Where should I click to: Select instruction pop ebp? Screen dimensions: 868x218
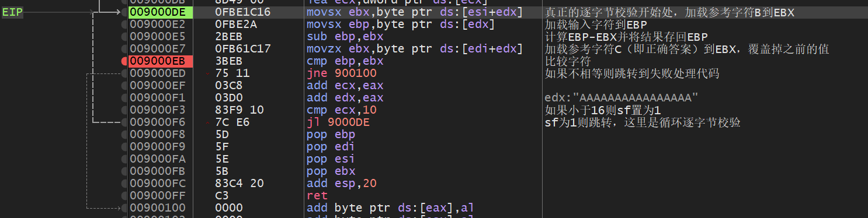pos(331,134)
